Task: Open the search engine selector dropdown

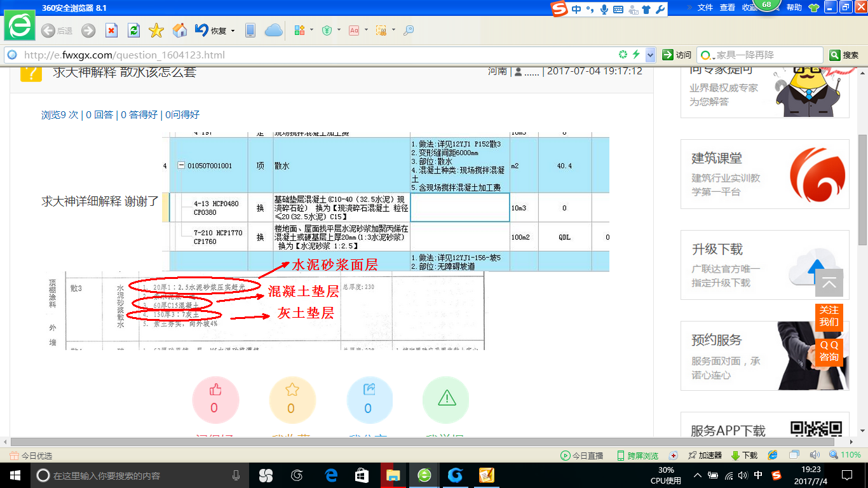Action: coord(707,55)
